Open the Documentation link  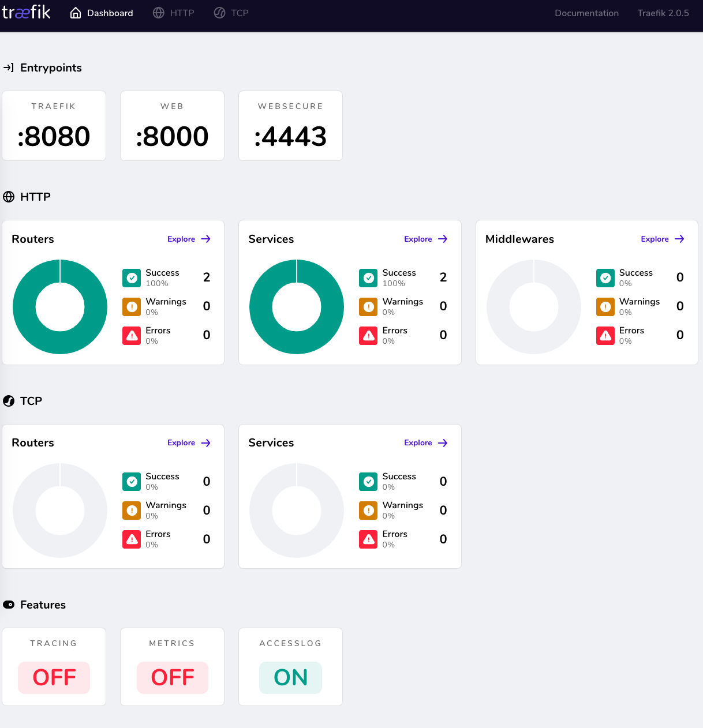[586, 13]
